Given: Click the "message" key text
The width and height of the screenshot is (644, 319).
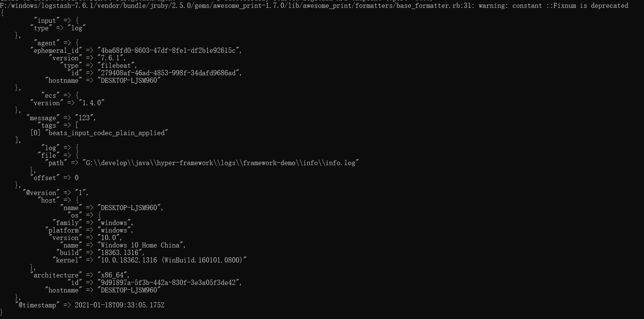Looking at the screenshot, I should pyautogui.click(x=43, y=118).
